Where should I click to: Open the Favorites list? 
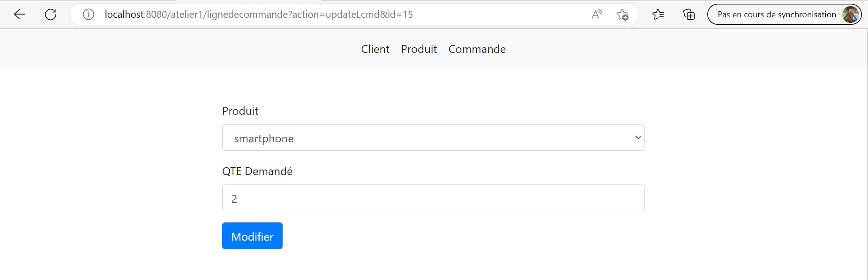pyautogui.click(x=658, y=15)
